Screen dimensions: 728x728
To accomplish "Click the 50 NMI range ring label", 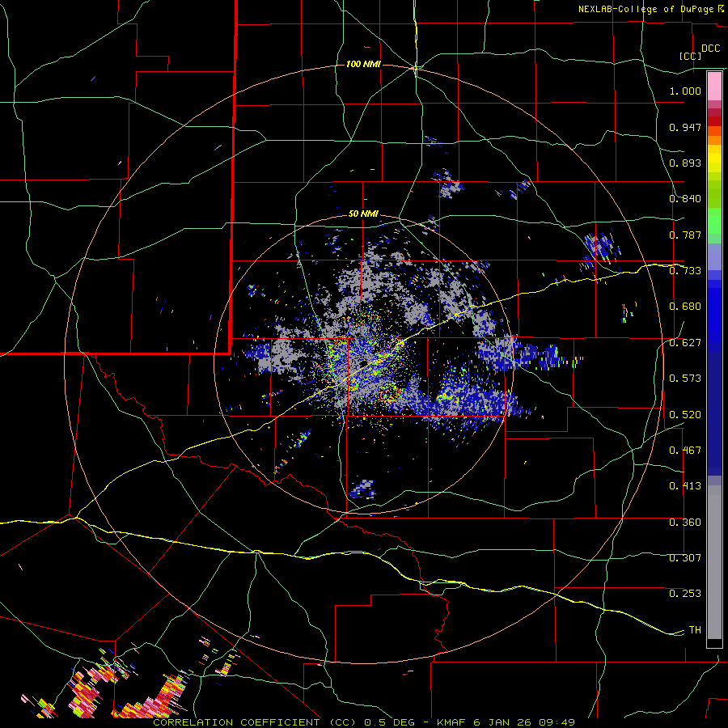I will (x=363, y=214).
